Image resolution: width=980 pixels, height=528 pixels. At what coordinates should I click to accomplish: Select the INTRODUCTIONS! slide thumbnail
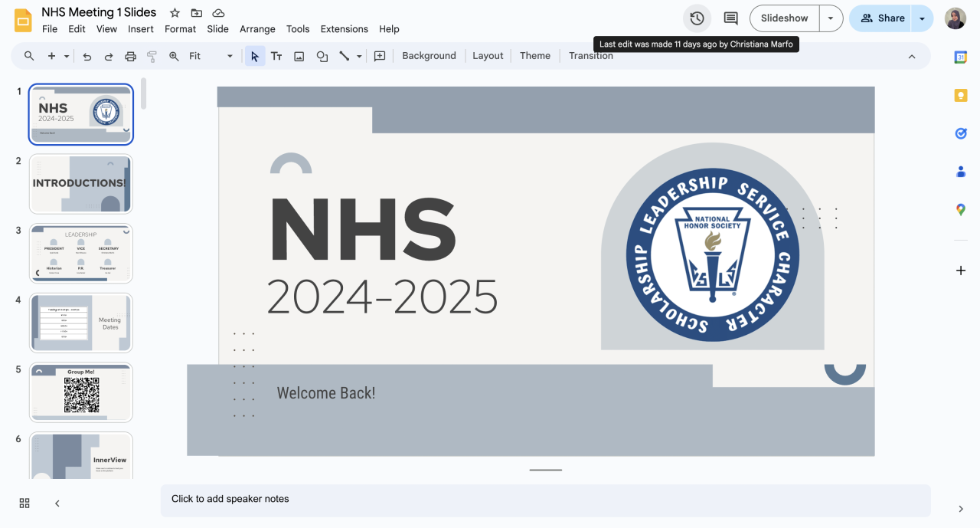point(81,184)
